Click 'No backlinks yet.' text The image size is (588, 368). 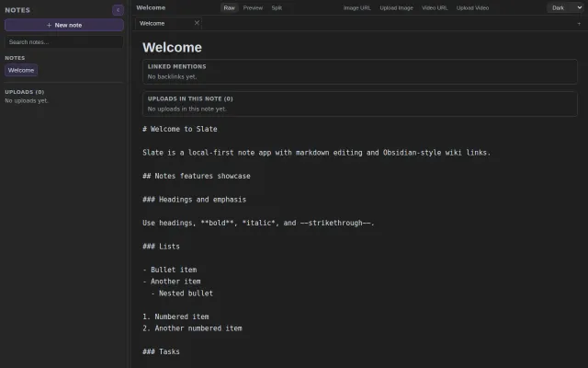click(x=172, y=76)
